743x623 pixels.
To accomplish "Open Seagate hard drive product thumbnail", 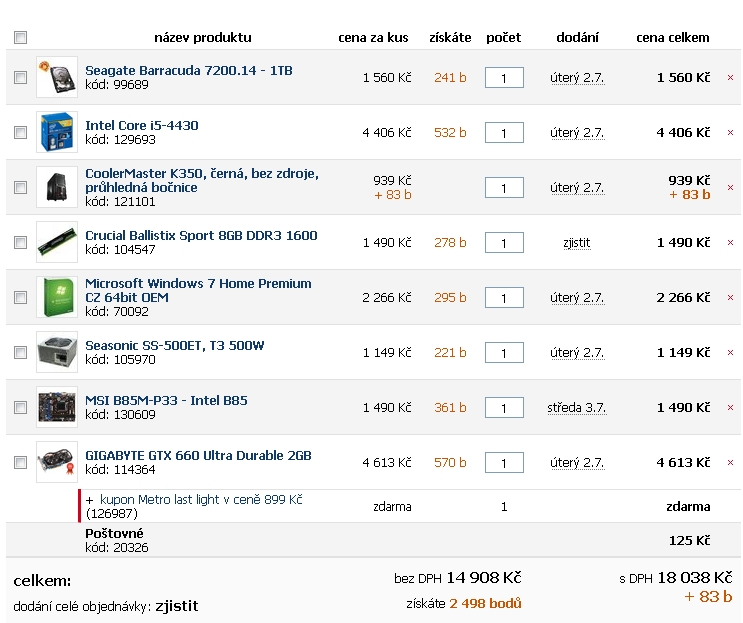I will [57, 77].
